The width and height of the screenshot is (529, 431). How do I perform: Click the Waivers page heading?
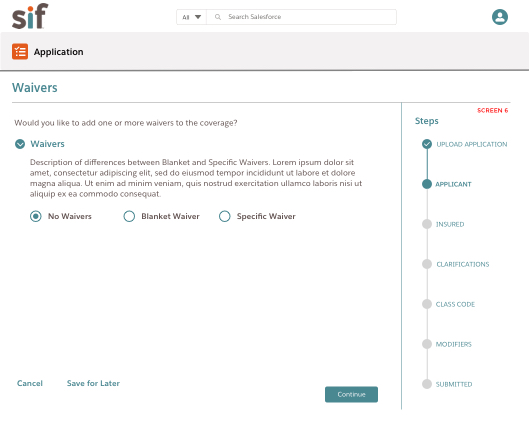[x=35, y=88]
